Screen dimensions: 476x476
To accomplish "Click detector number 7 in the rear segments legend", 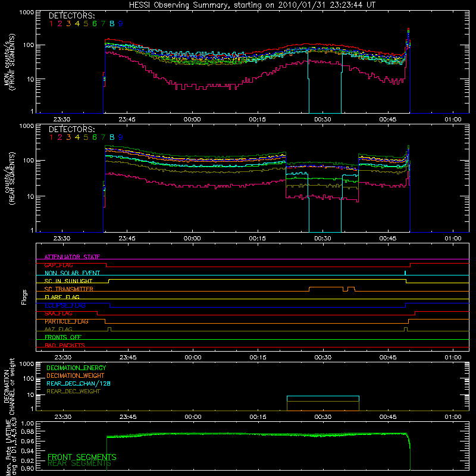I will [x=103, y=137].
